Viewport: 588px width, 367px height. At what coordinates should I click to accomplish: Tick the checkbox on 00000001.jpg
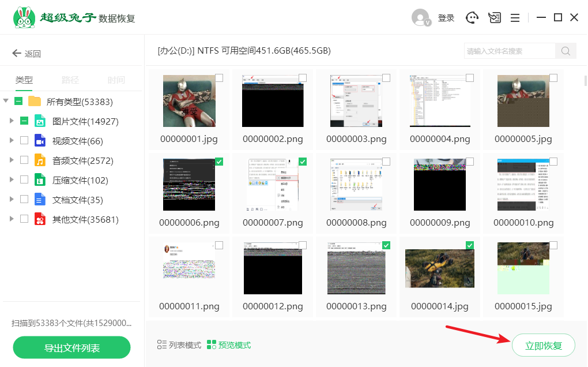pos(219,78)
